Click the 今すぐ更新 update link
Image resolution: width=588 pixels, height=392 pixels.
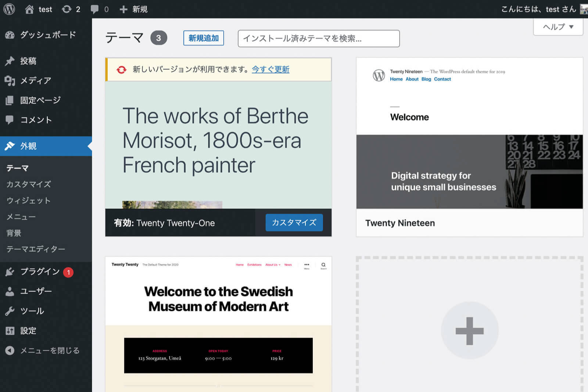click(270, 69)
